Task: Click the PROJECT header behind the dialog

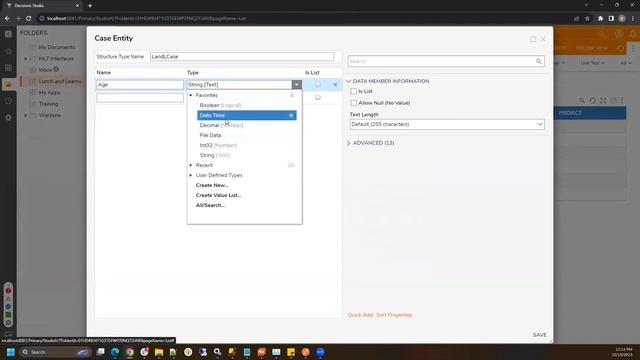Action: (x=570, y=113)
